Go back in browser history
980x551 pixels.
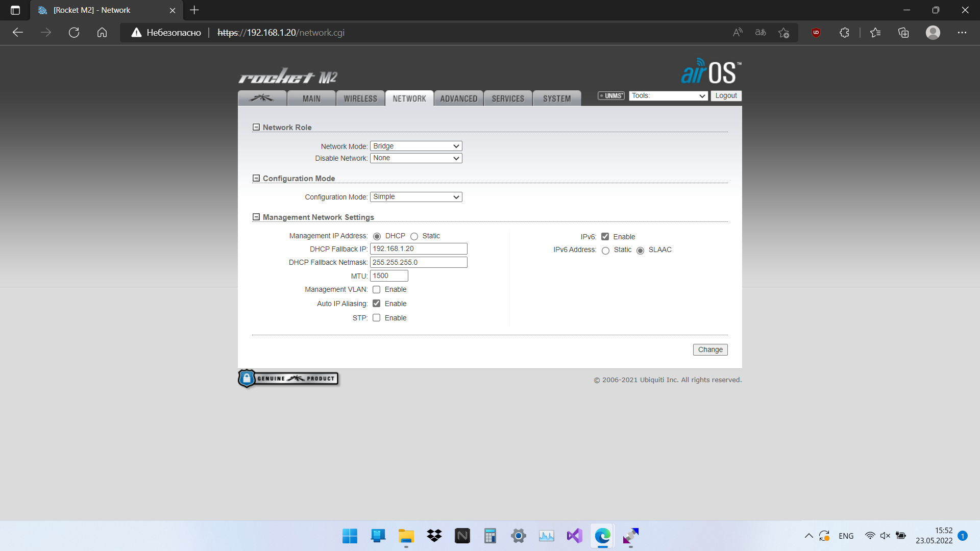click(18, 33)
